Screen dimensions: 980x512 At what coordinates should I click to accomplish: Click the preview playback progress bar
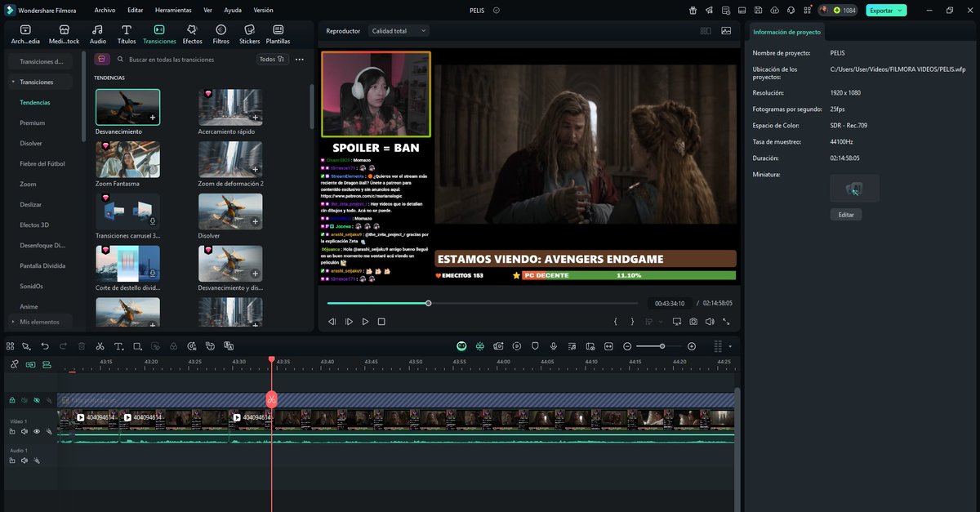coord(483,303)
